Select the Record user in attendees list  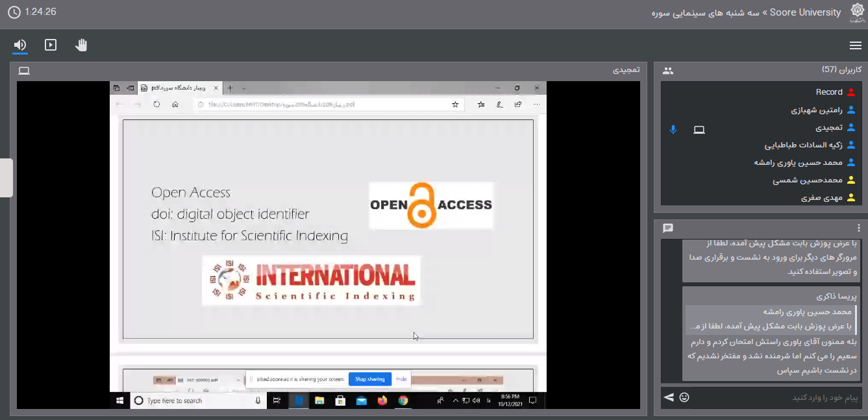[761, 92]
